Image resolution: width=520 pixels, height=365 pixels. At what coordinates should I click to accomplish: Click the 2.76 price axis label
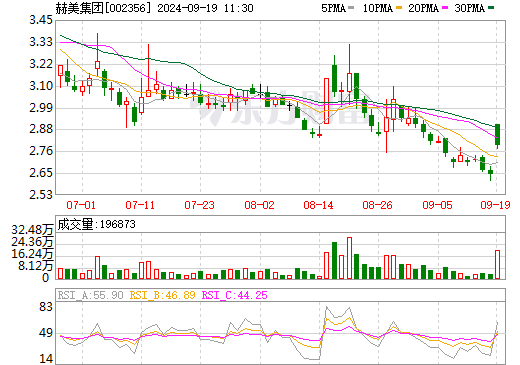[x=41, y=151]
